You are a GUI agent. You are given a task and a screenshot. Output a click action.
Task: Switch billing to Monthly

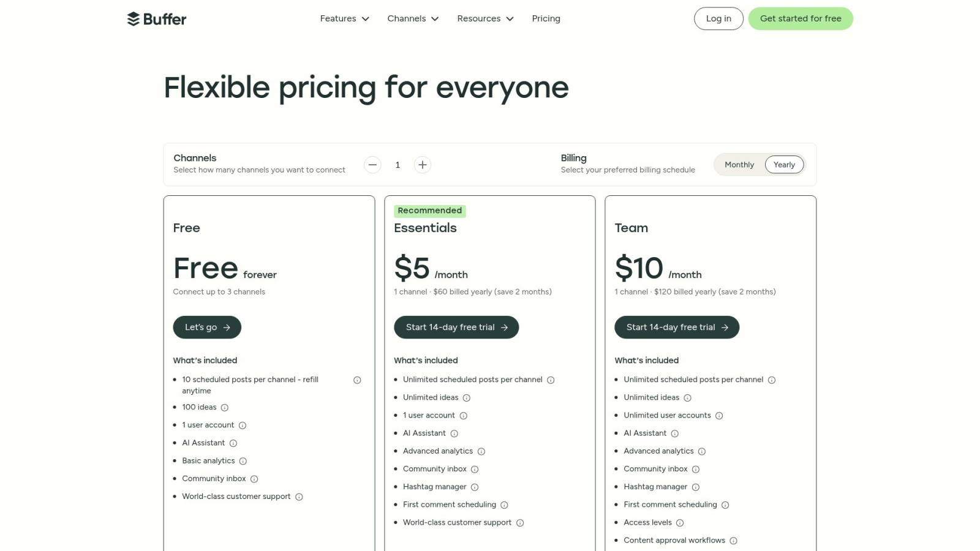pyautogui.click(x=739, y=165)
